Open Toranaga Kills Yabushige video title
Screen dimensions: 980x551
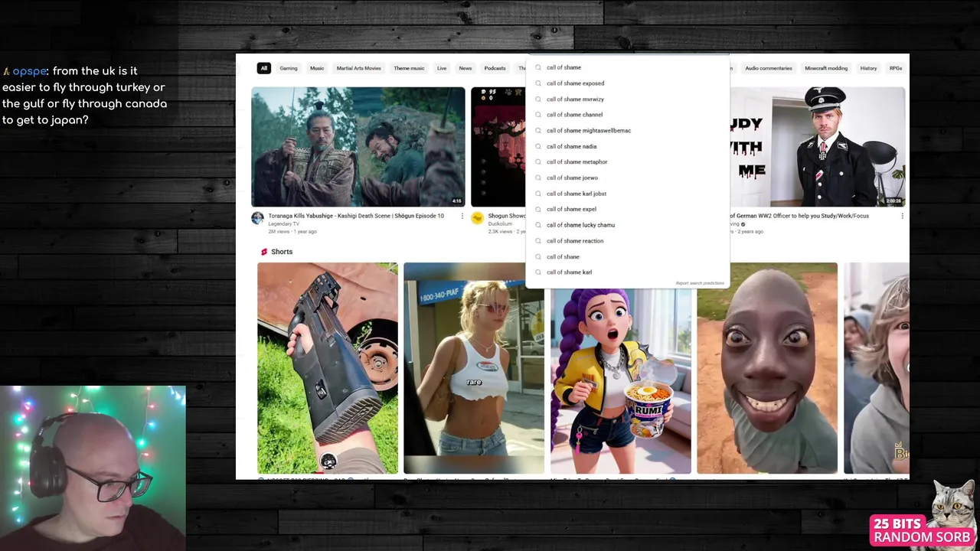coord(356,216)
